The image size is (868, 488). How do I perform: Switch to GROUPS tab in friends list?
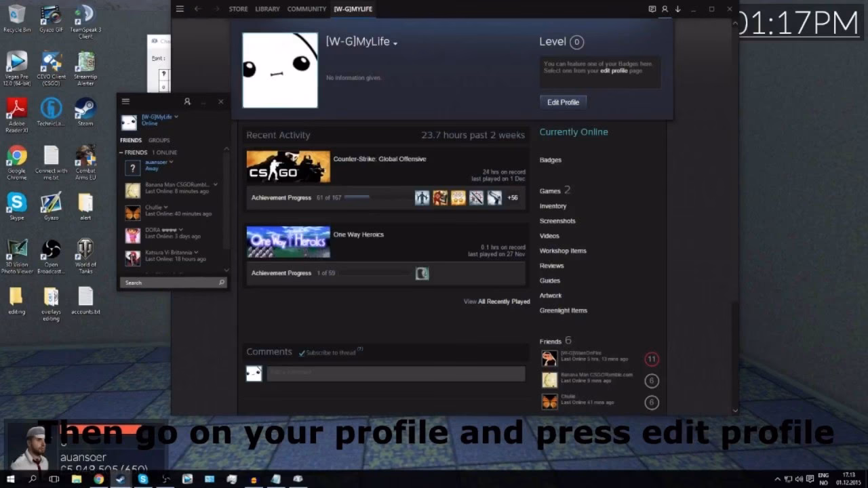(x=159, y=140)
